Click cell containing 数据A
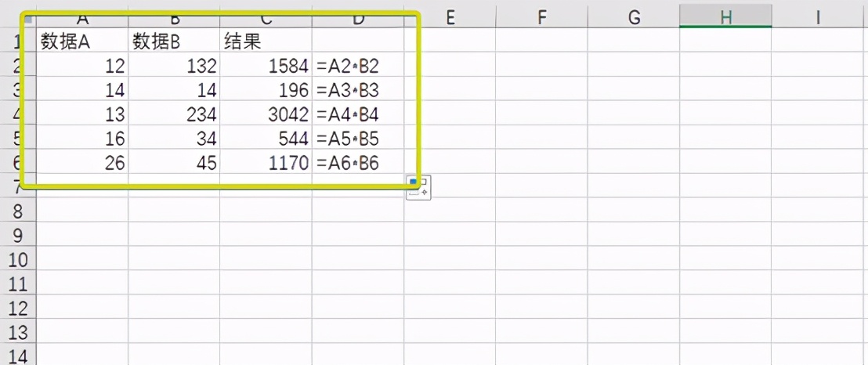 pyautogui.click(x=82, y=42)
